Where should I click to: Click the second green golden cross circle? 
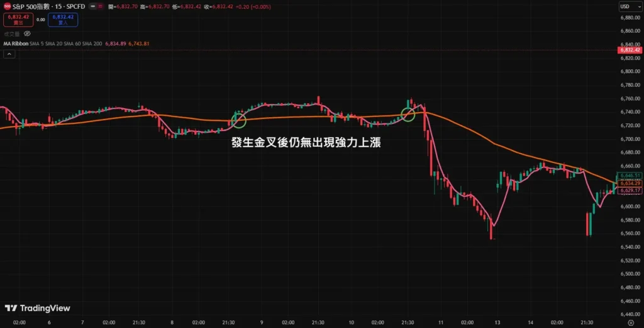tap(408, 114)
